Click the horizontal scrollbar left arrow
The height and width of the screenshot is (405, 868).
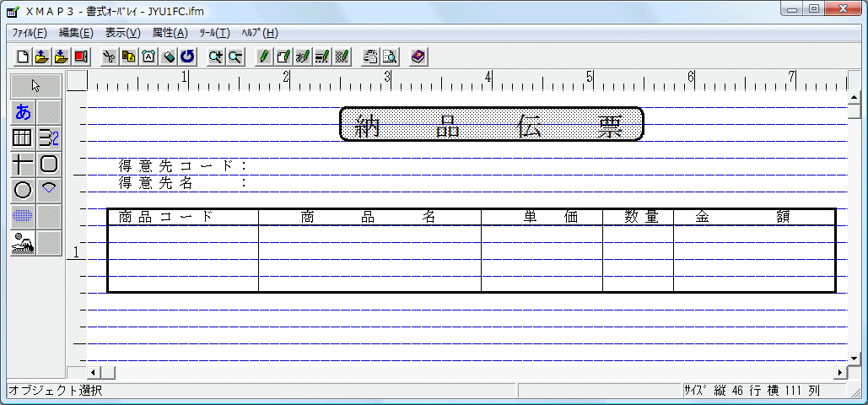tap(93, 372)
